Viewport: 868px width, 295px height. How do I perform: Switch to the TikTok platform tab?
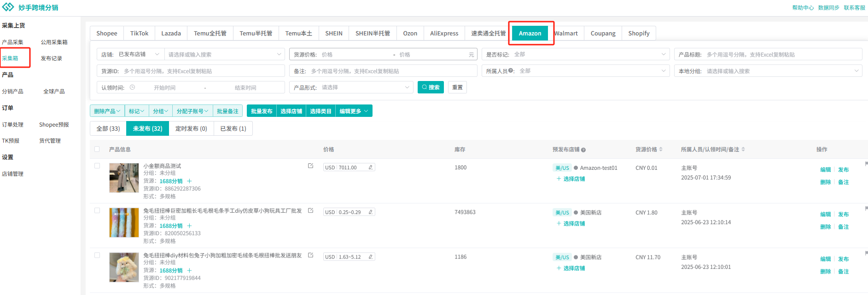139,33
